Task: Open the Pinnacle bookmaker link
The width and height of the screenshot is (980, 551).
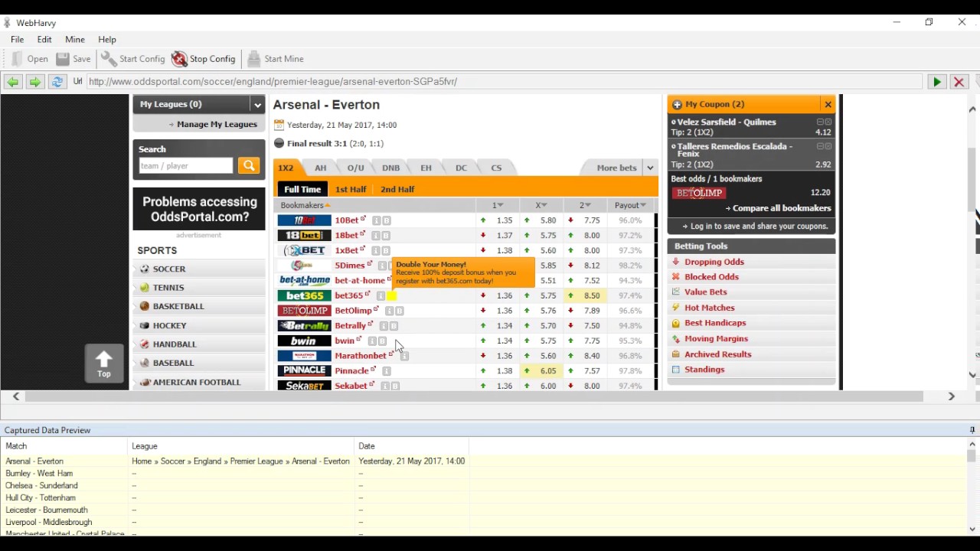Action: point(352,370)
